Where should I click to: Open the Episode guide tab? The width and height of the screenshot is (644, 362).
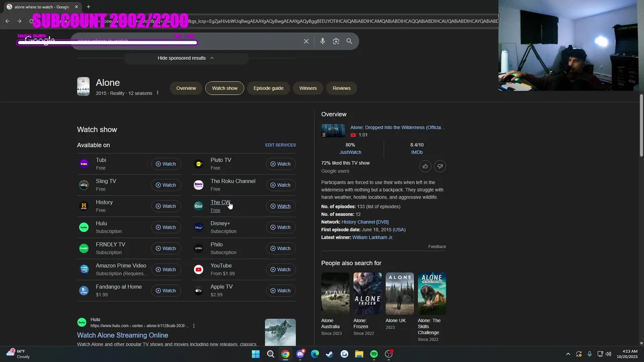268,88
